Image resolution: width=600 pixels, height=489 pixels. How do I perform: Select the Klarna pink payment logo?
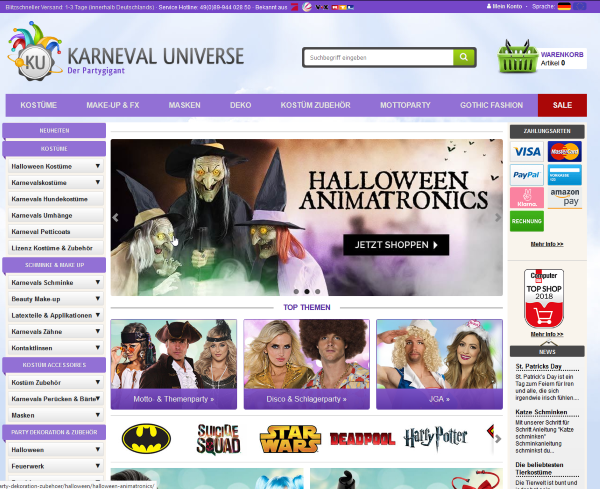tap(527, 198)
